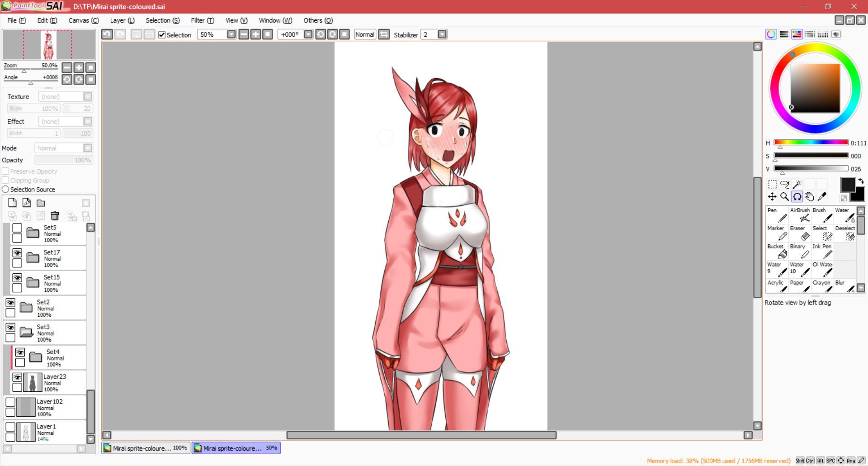
Task: Open the zoom percentage dropdown
Action: (x=231, y=34)
